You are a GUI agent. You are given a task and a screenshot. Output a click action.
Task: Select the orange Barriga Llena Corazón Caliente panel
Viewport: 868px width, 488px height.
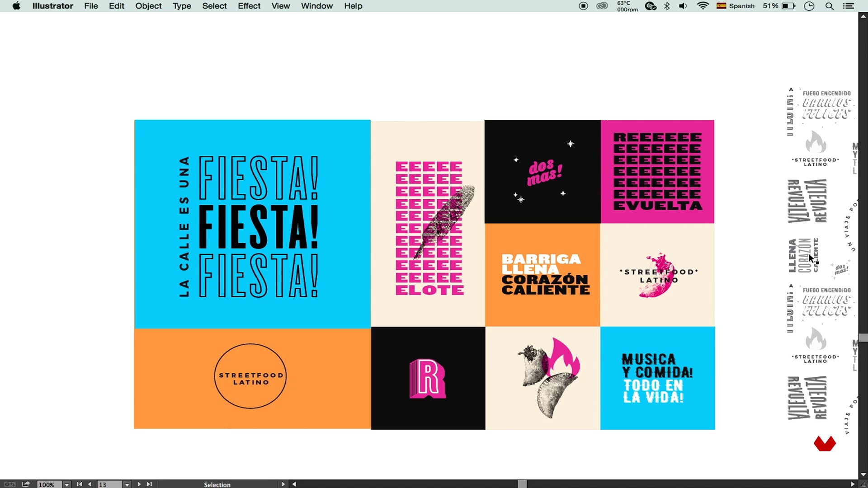coord(542,275)
